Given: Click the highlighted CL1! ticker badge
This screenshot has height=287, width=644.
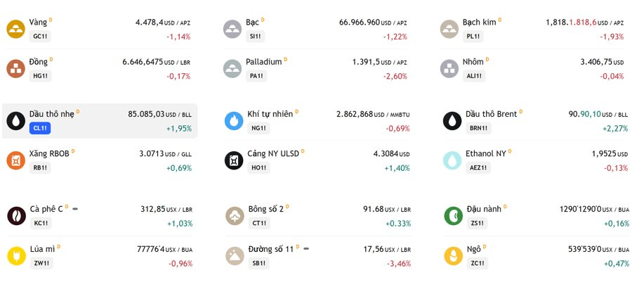Looking at the screenshot, I should (40, 128).
